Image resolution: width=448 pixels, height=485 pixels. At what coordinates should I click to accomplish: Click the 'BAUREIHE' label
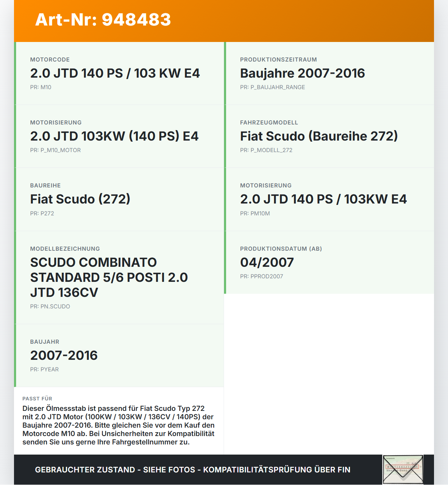pos(45,186)
